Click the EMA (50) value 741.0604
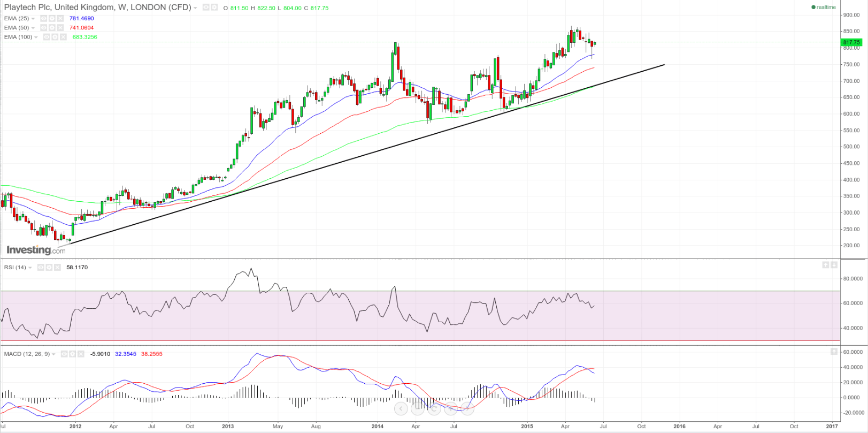Screen dimensions: 868x433 (81, 28)
